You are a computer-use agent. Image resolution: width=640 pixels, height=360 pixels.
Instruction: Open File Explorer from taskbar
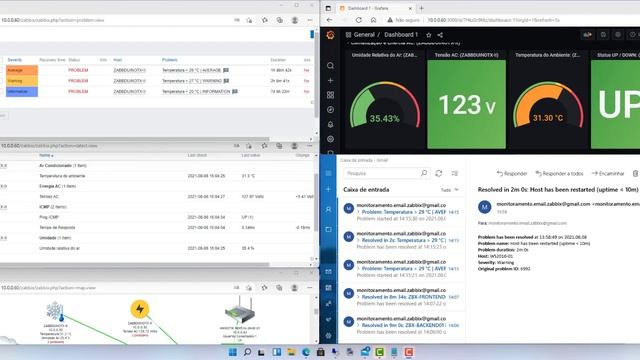[x=291, y=352]
